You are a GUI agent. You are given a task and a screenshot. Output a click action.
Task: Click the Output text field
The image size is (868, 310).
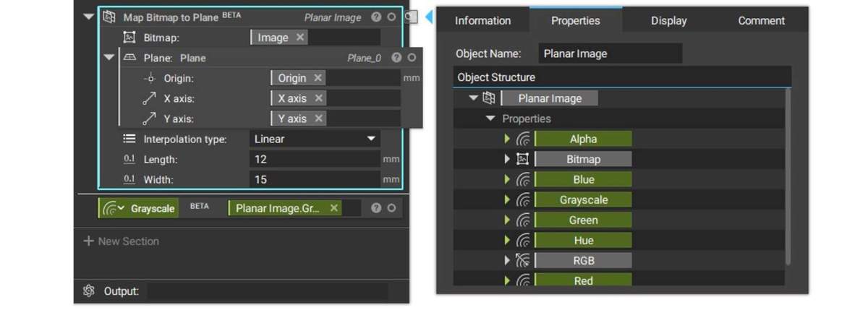268,291
